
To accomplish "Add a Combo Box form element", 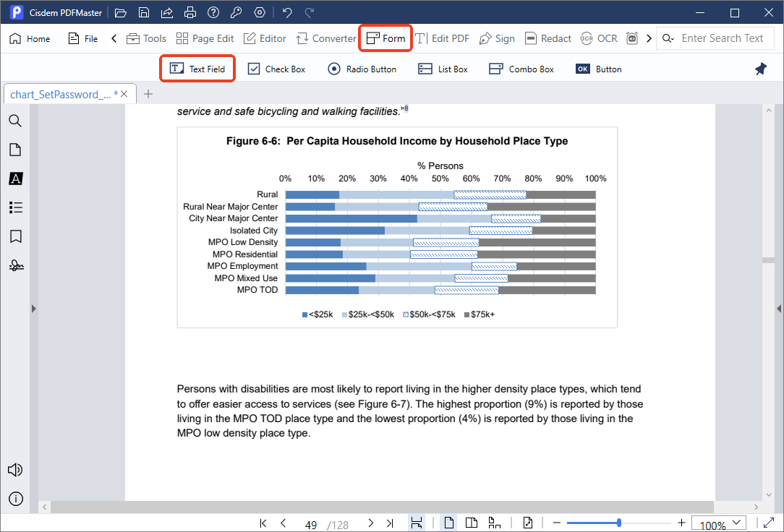I will point(521,69).
